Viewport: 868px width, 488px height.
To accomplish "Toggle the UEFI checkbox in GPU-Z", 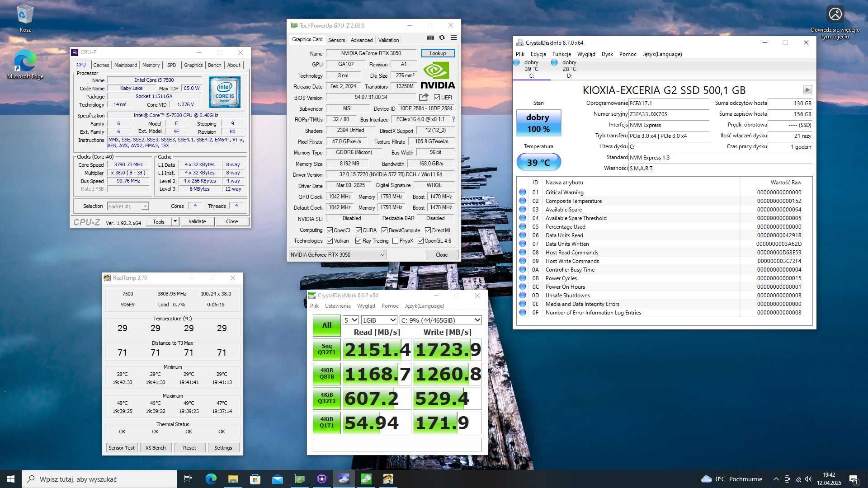I will coord(437,97).
